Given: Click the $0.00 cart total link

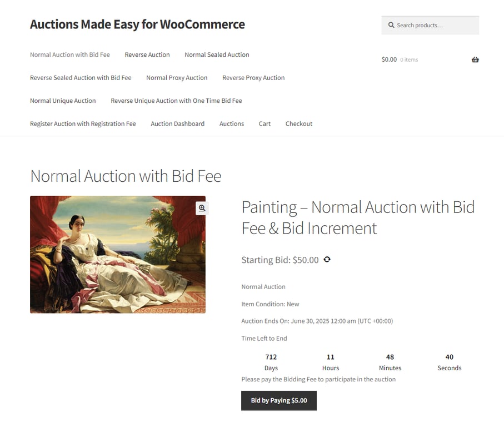Looking at the screenshot, I should (x=388, y=59).
